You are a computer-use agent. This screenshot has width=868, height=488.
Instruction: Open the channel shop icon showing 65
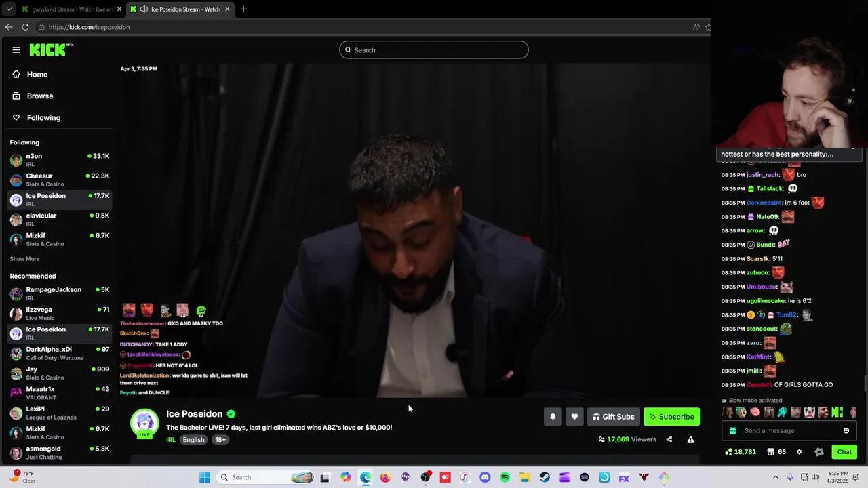click(776, 452)
